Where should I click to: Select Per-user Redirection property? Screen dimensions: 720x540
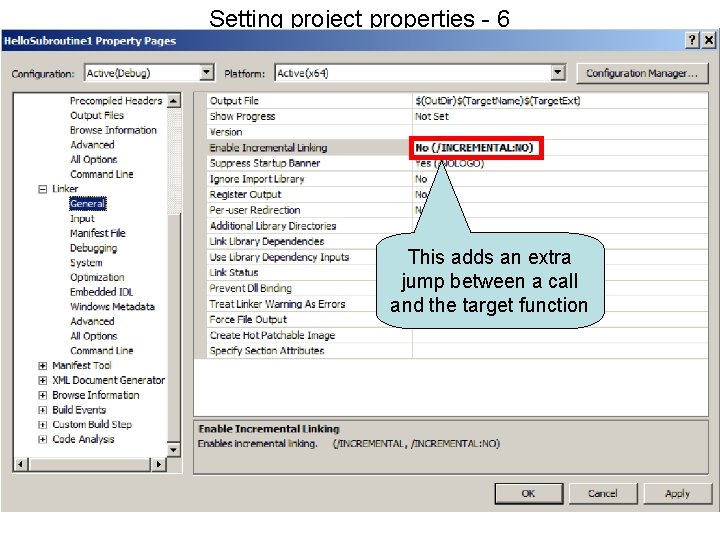458,210
